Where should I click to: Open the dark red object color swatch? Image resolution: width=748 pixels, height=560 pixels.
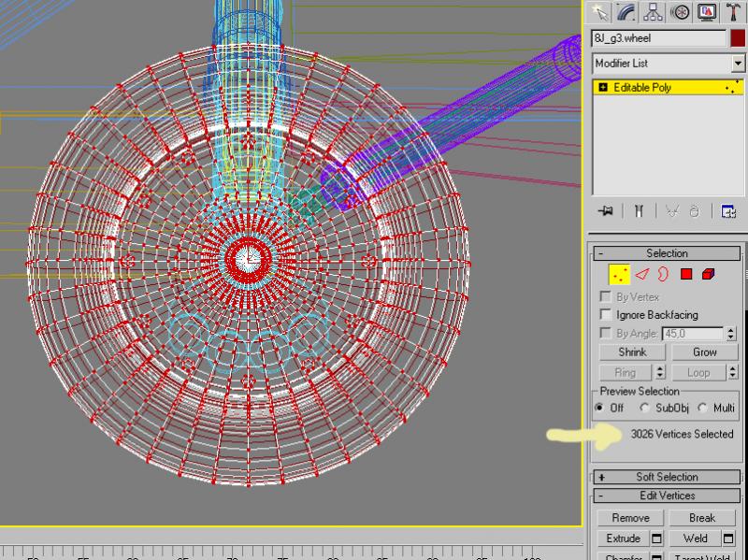click(738, 38)
